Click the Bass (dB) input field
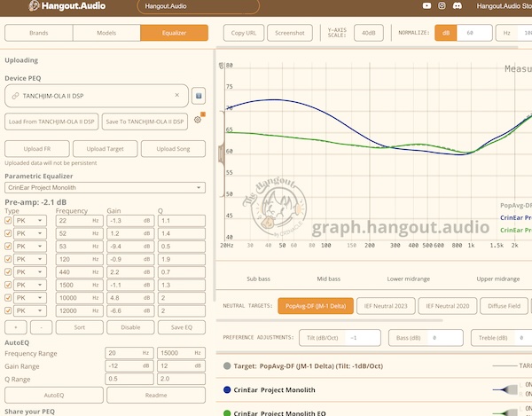 [426, 338]
